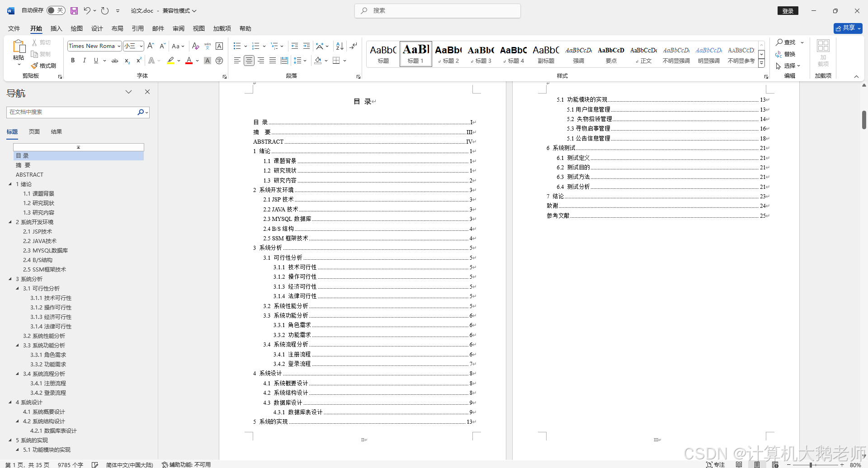Apply the 副标题 style
868x468 pixels.
546,54
